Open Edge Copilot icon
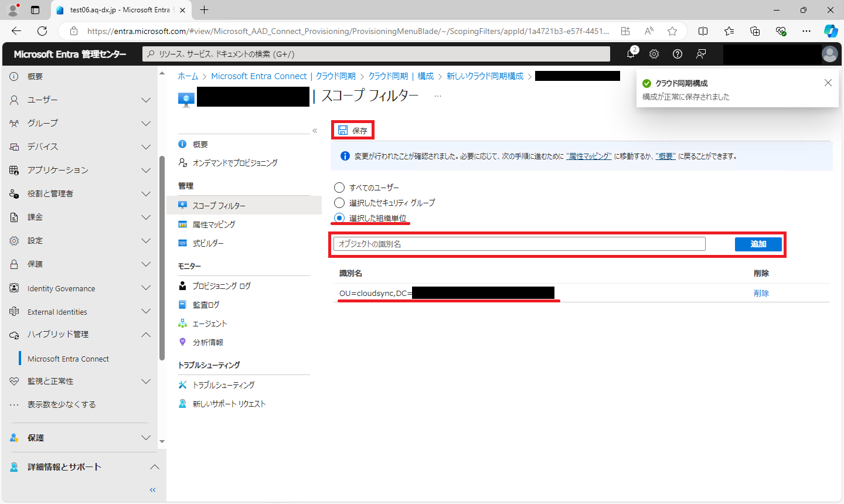Image resolution: width=844 pixels, height=504 pixels. 831,31
